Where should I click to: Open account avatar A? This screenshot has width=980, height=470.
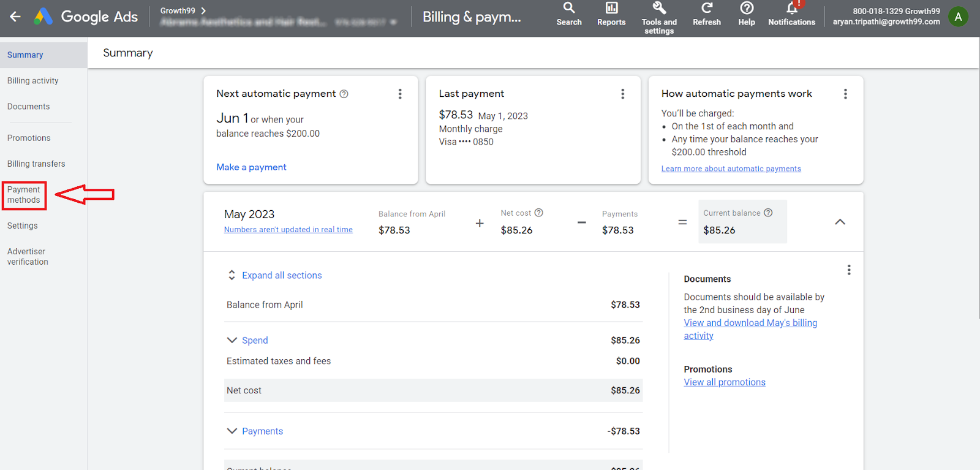click(x=958, y=17)
